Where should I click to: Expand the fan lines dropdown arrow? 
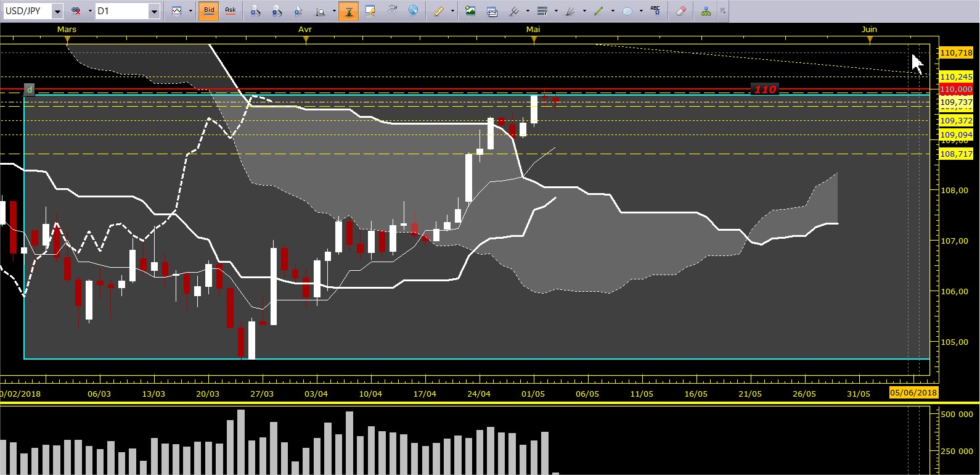pos(584,11)
